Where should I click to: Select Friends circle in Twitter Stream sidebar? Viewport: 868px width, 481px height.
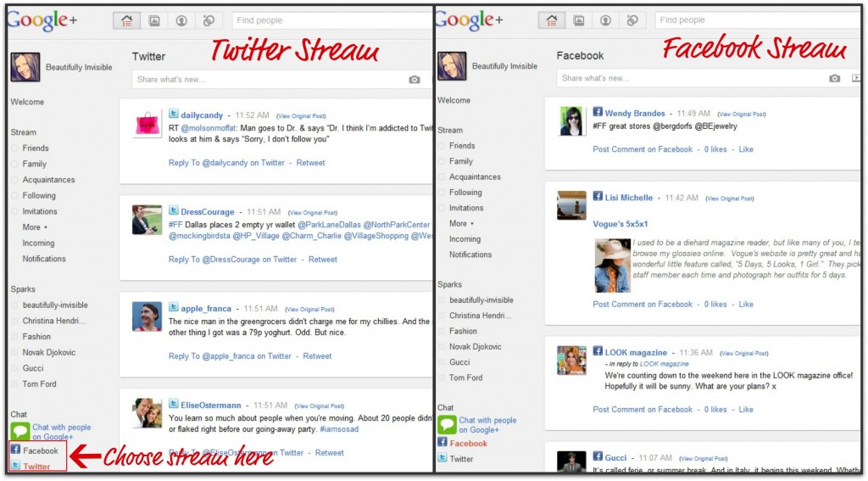[x=36, y=148]
